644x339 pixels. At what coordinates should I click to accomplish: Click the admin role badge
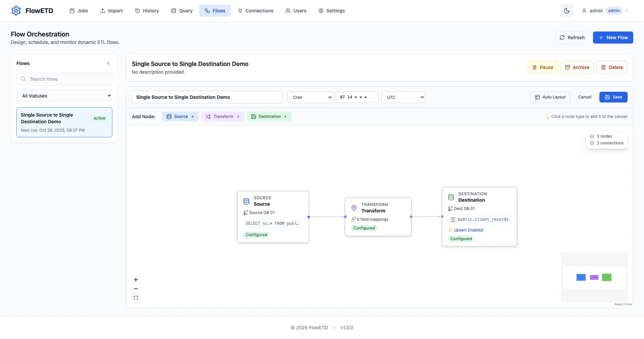pyautogui.click(x=614, y=11)
